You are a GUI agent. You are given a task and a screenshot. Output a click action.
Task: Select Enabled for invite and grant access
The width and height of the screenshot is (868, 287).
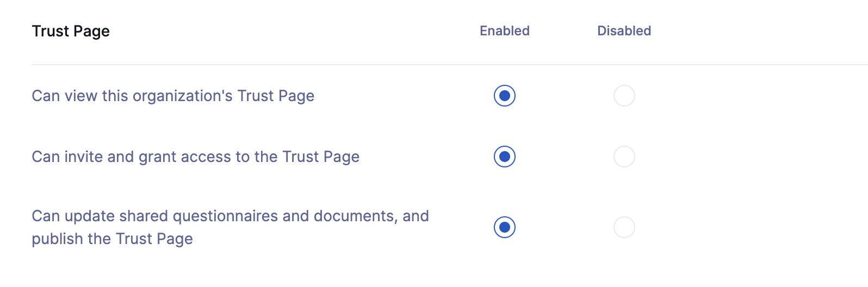505,157
